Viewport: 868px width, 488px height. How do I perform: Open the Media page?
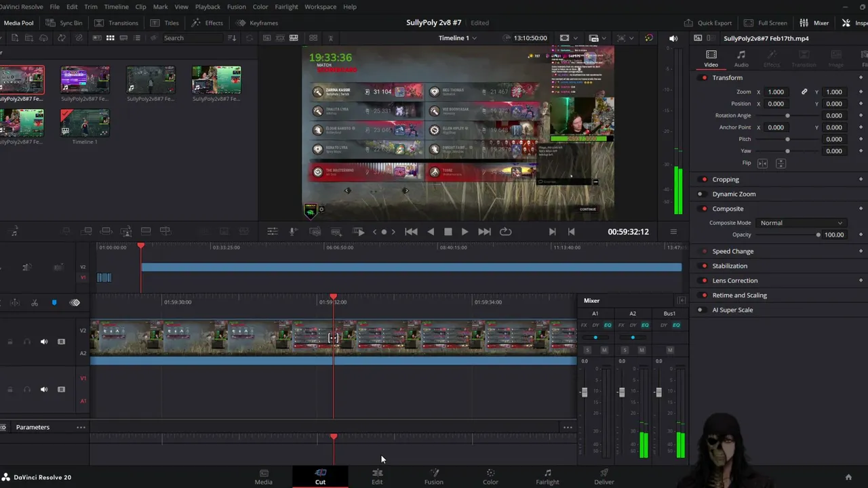tap(263, 477)
